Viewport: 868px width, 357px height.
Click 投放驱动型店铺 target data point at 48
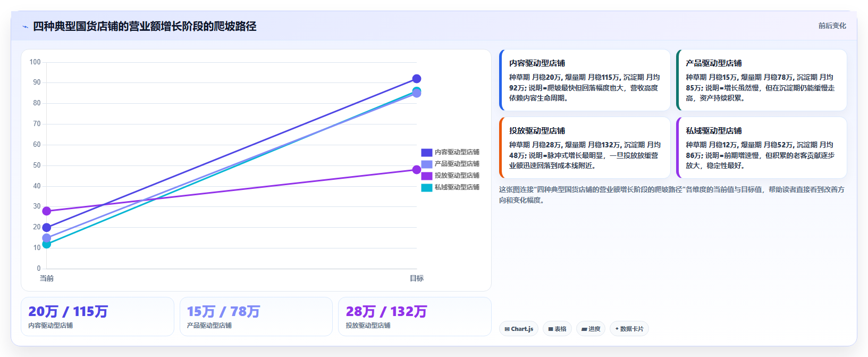coord(417,170)
